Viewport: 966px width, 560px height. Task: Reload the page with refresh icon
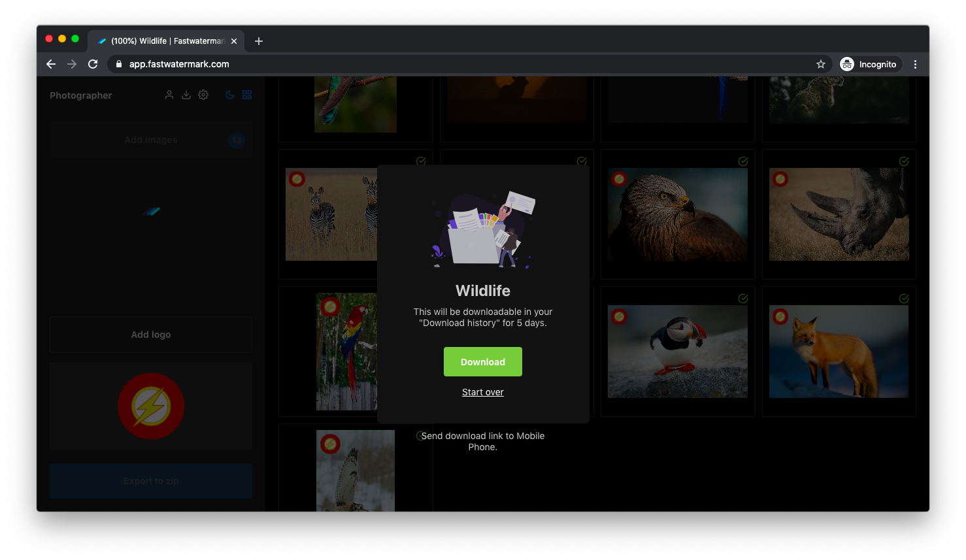pyautogui.click(x=93, y=64)
